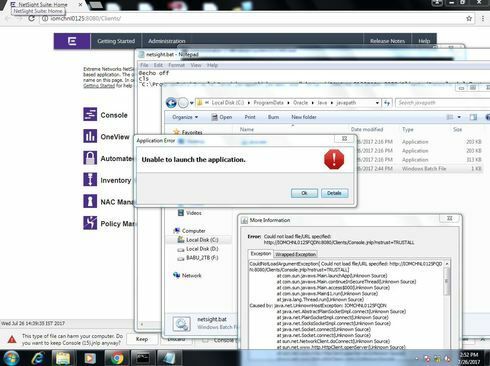The width and height of the screenshot is (490, 366).
Task: Select Favorites in the Explorer navigation pane
Action: tap(188, 132)
